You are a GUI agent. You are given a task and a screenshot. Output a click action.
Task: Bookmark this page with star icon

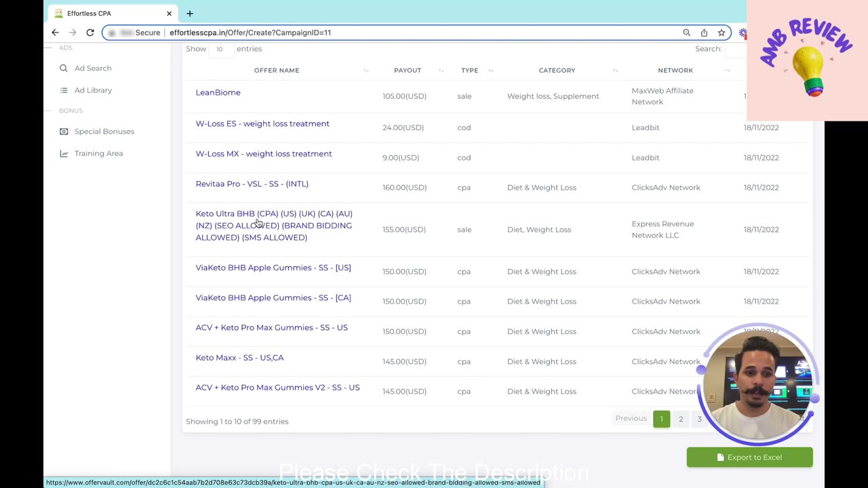coord(722,33)
